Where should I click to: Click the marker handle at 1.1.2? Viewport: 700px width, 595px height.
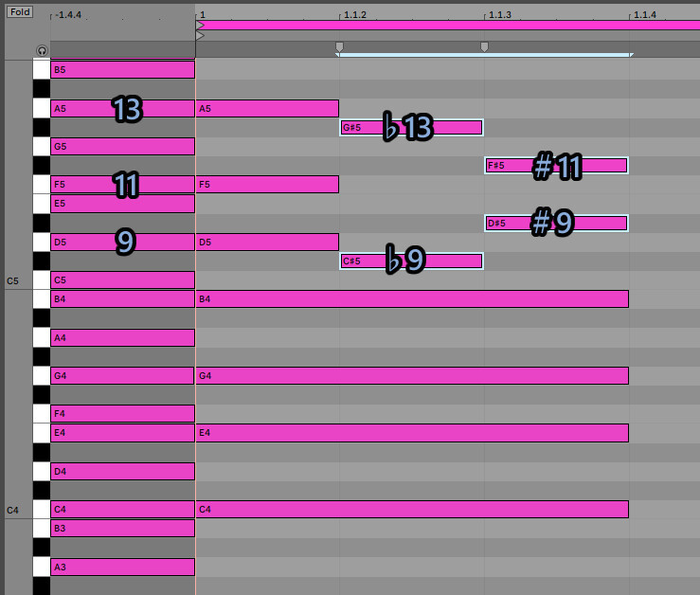click(339, 46)
